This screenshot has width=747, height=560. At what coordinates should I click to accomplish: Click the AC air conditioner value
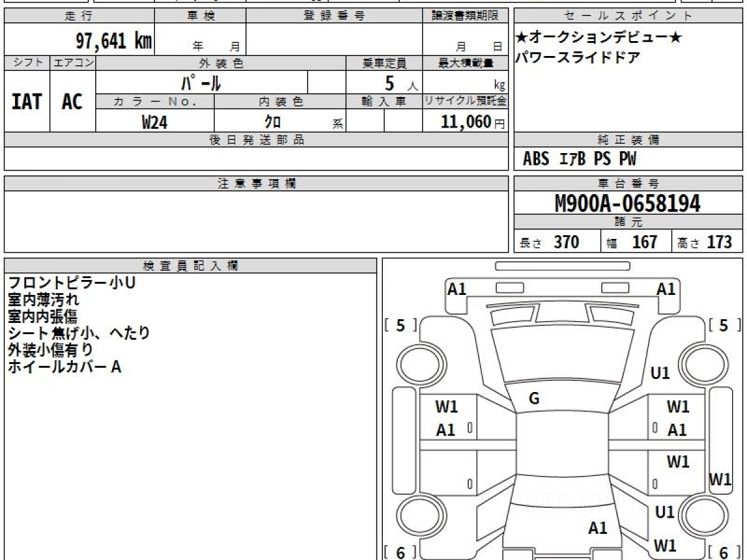click(72, 101)
